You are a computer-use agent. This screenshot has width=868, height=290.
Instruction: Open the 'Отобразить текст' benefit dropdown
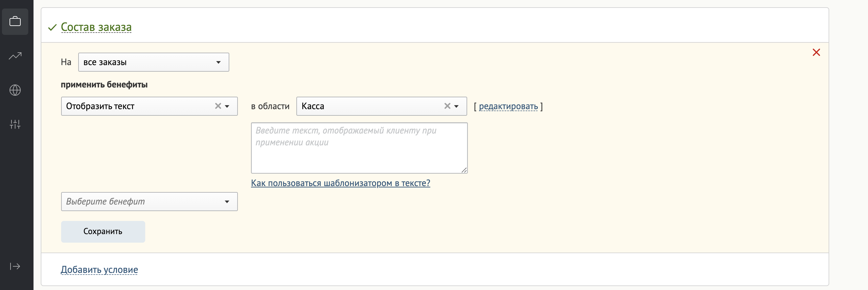click(x=149, y=106)
